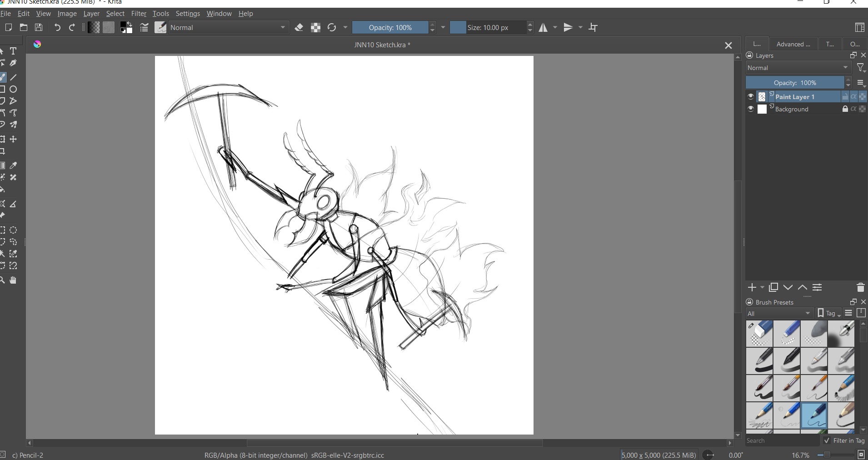The height and width of the screenshot is (460, 868).
Task: Open brush preset tag All dropdown
Action: pyautogui.click(x=780, y=314)
